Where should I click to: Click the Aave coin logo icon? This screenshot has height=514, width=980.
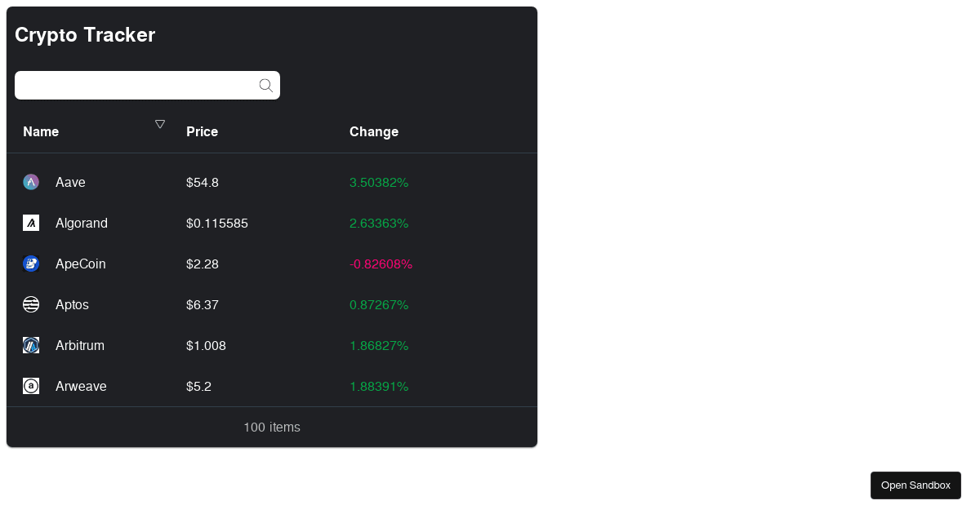tap(31, 182)
